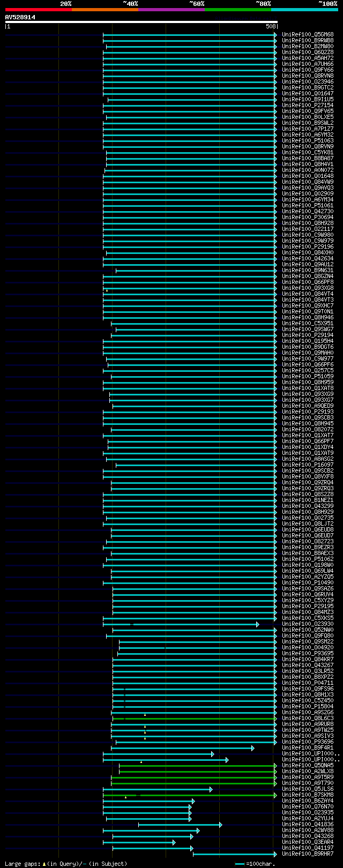Open hit UniRef100_Q3EAR4
This screenshot has height=868, width=343.
[x=308, y=842]
